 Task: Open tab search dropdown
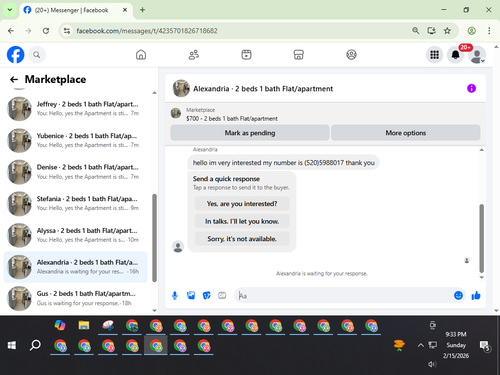[x=10, y=10]
